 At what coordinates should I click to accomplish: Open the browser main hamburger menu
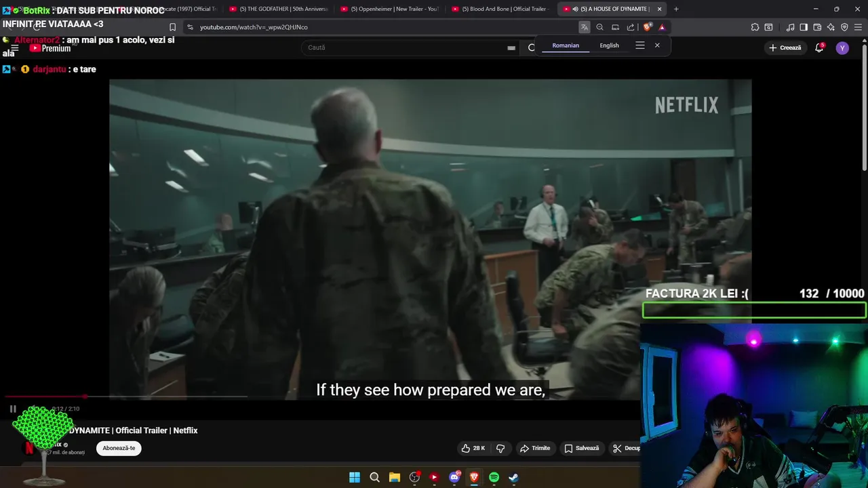click(858, 27)
